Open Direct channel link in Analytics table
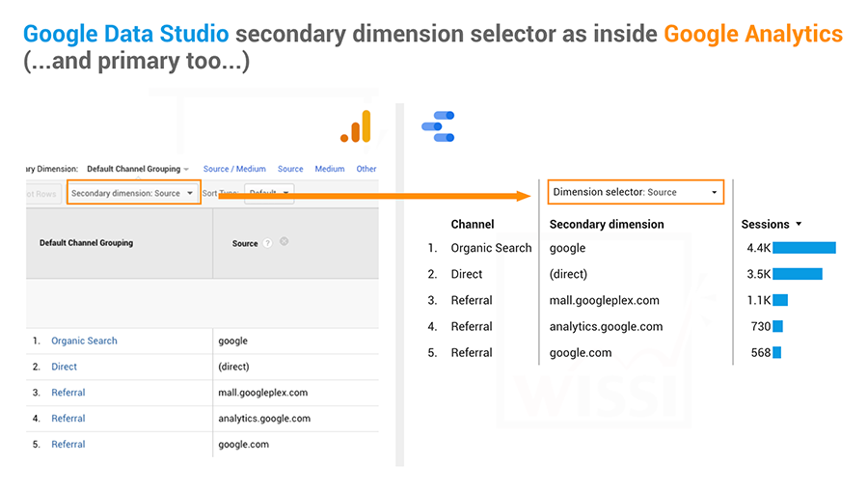Viewport: 868px width, 492px height. 65,367
